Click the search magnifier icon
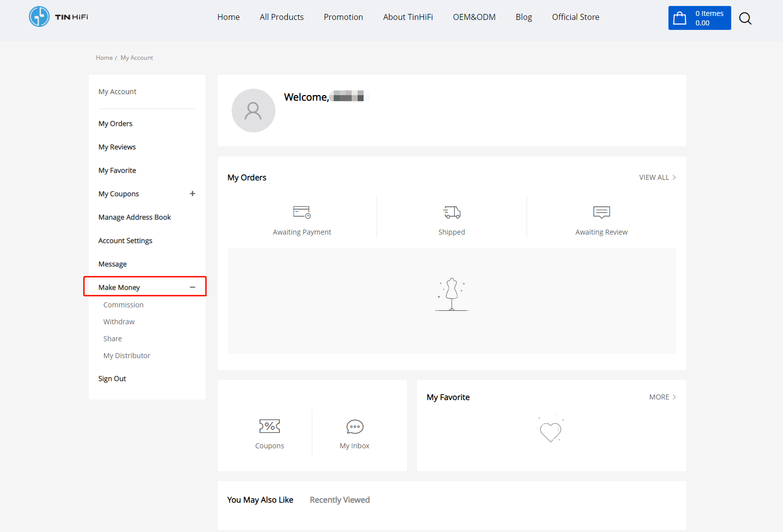Image resolution: width=783 pixels, height=532 pixels. [x=745, y=18]
